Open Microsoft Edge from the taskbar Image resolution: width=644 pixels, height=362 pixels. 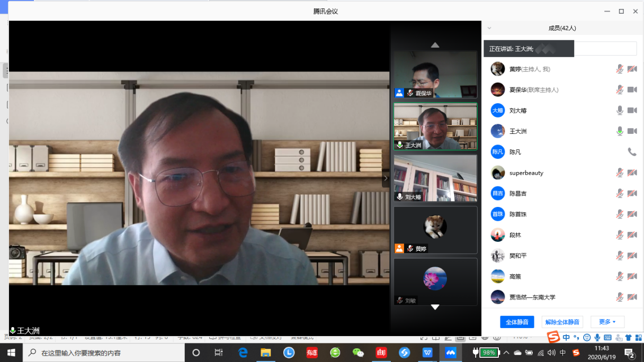(243, 352)
